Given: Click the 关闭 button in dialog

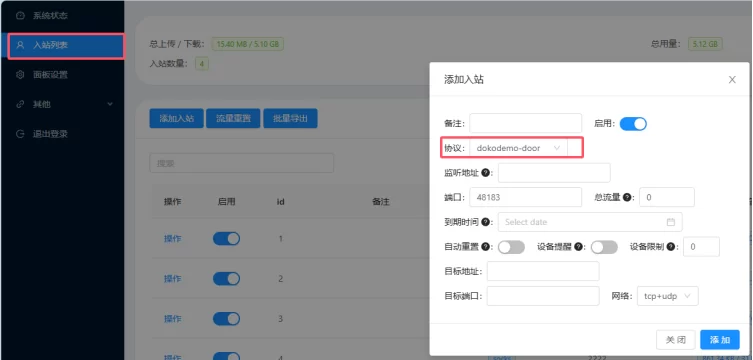Looking at the screenshot, I should tap(676, 340).
